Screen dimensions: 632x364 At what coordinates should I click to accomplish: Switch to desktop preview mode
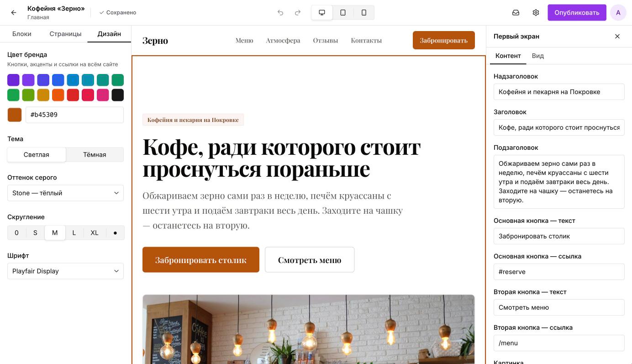[322, 13]
